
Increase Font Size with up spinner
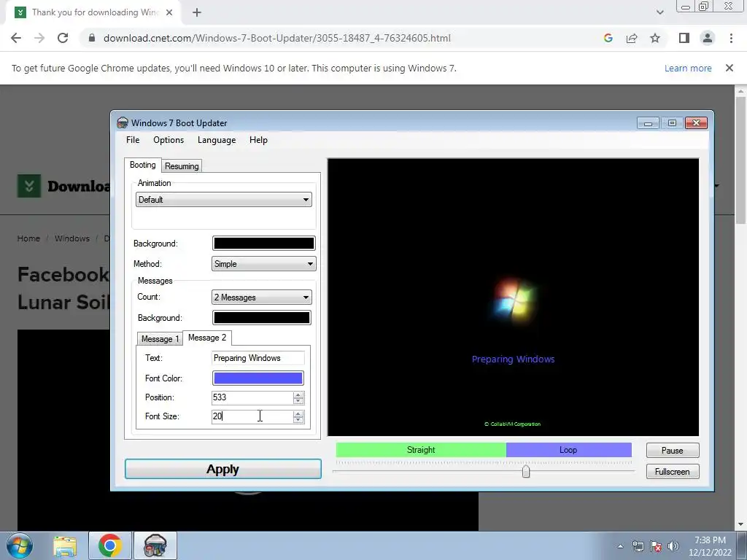[x=298, y=414]
